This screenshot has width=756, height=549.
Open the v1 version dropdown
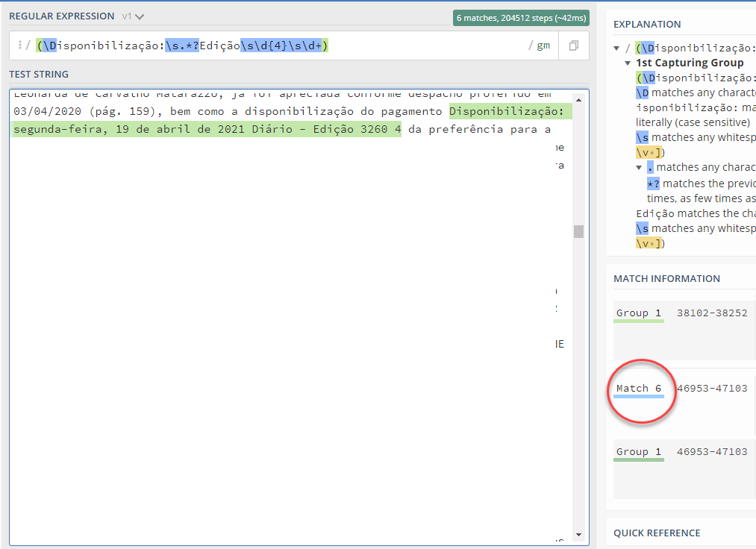(133, 16)
